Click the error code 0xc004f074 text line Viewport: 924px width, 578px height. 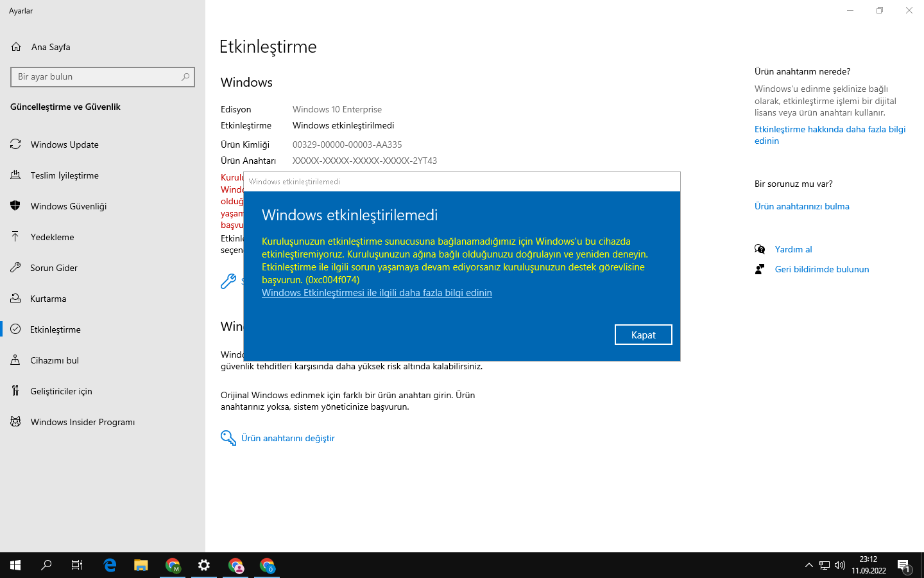click(311, 280)
